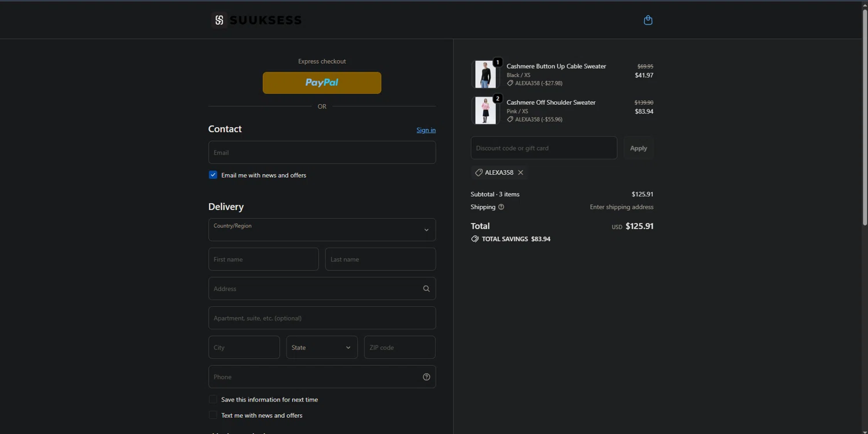Open the Country/Region dropdown
868x434 pixels.
click(322, 230)
